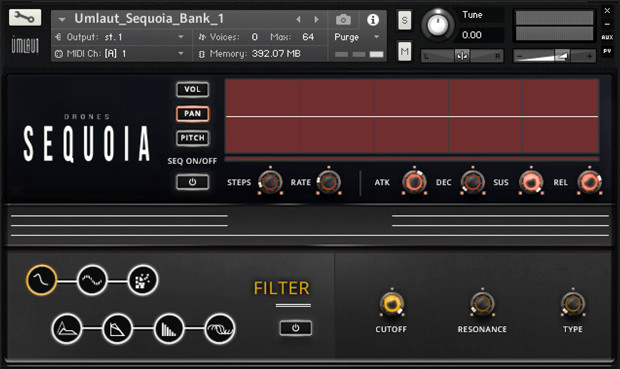Image resolution: width=620 pixels, height=369 pixels.
Task: Solo the instrument with the S button
Action: pyautogui.click(x=404, y=20)
